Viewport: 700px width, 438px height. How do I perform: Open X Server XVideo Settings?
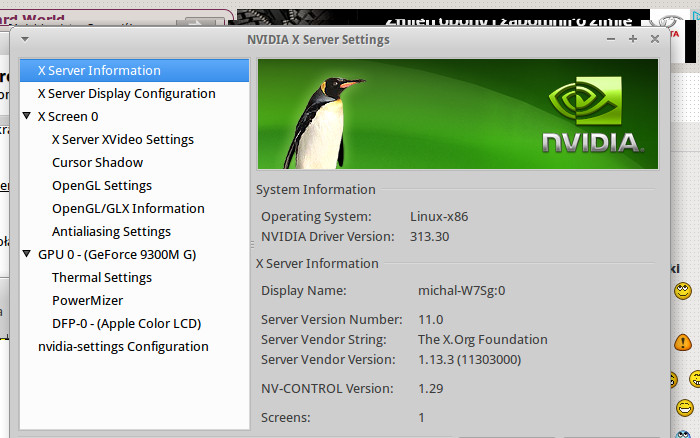[x=123, y=140]
